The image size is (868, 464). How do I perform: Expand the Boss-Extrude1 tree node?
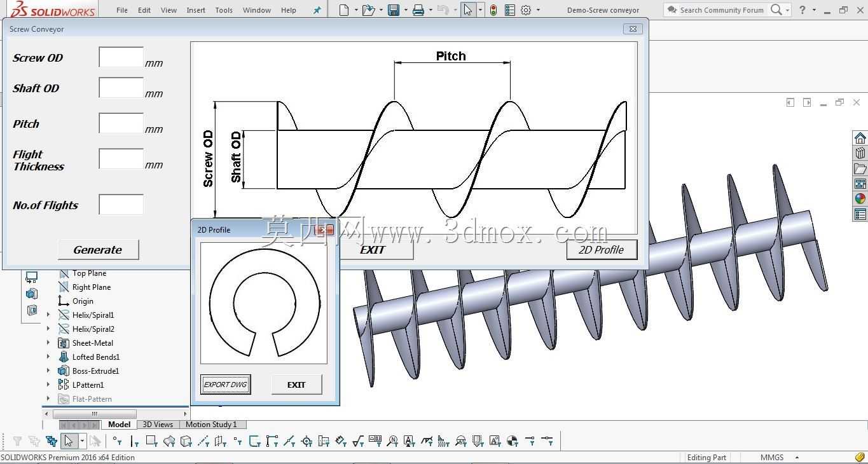(48, 371)
